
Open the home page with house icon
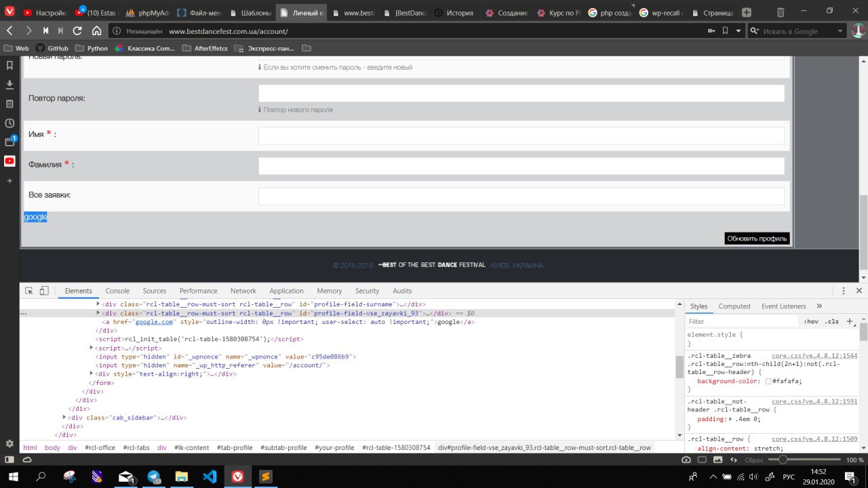[96, 30]
